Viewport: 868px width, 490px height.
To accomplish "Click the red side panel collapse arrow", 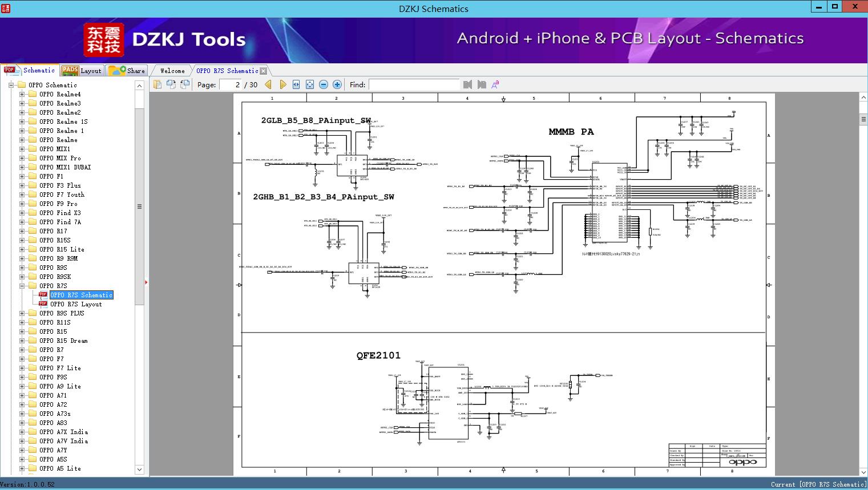I will pos(147,282).
